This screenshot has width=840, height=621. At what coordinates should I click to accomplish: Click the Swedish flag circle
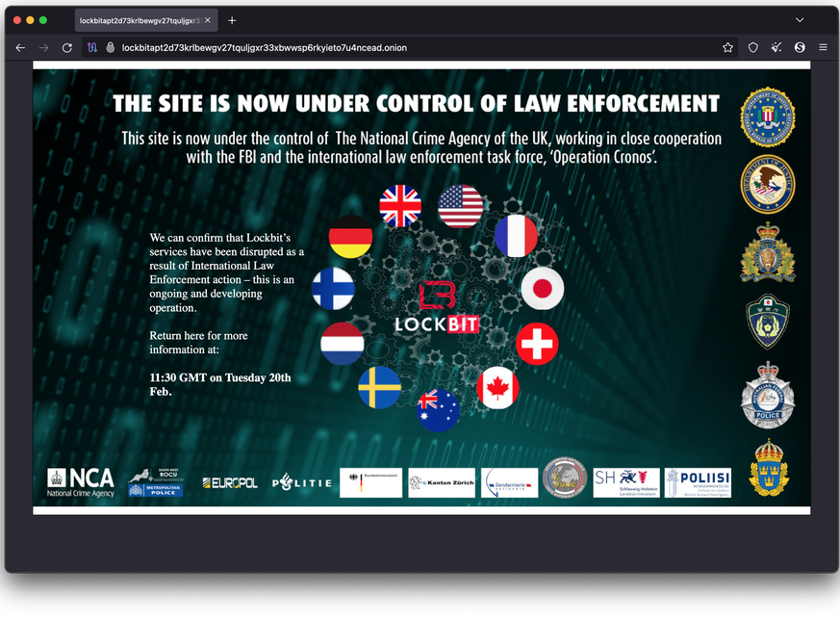pos(379,388)
